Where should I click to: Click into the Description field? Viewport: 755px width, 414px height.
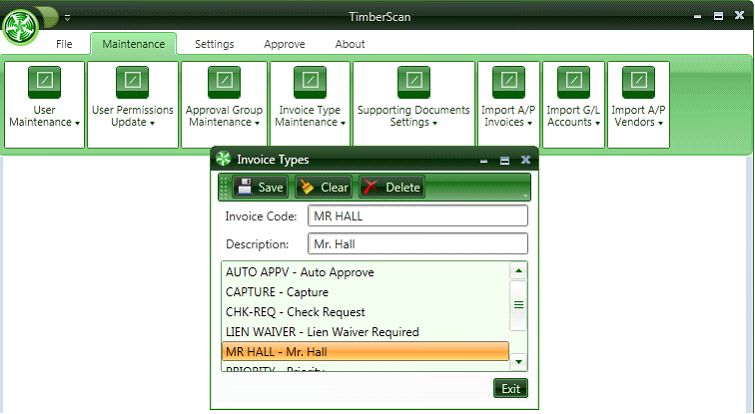(x=417, y=244)
